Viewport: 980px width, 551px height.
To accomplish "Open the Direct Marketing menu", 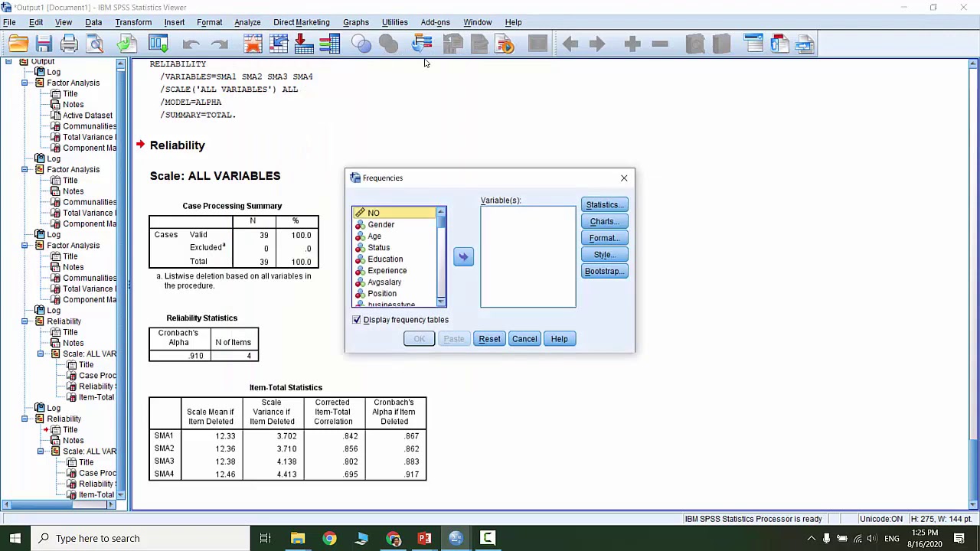I will pyautogui.click(x=302, y=22).
